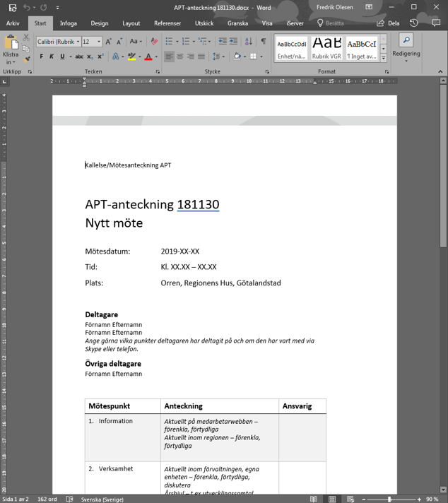The image size is (448, 503).
Task: Click the zoom slider in status bar
Action: point(389,499)
